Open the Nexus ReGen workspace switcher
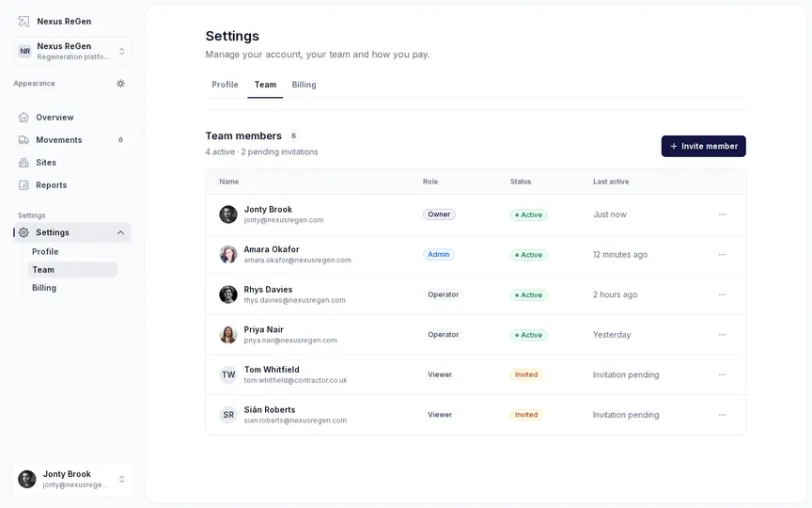Viewport: 812px width, 508px height. pyautogui.click(x=72, y=51)
